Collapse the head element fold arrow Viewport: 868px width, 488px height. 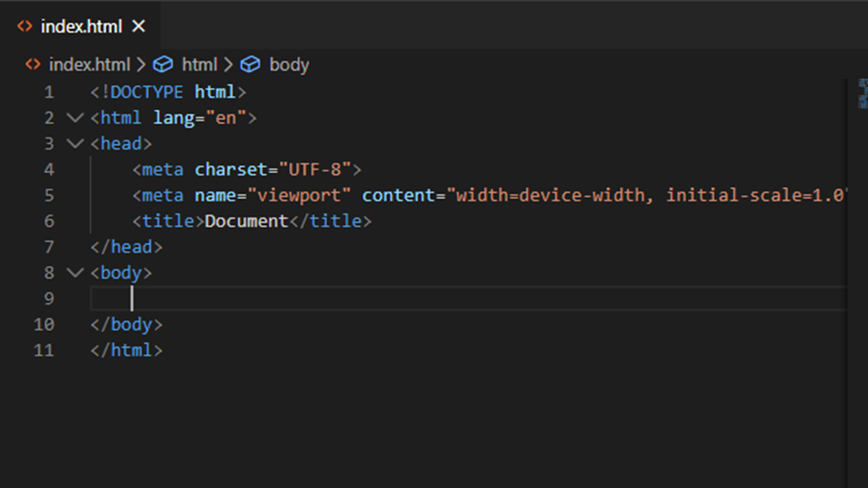click(x=75, y=143)
